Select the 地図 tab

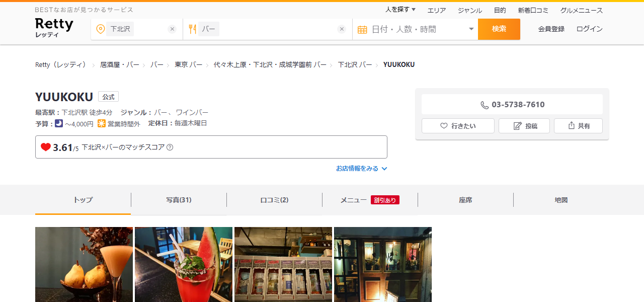(x=561, y=200)
